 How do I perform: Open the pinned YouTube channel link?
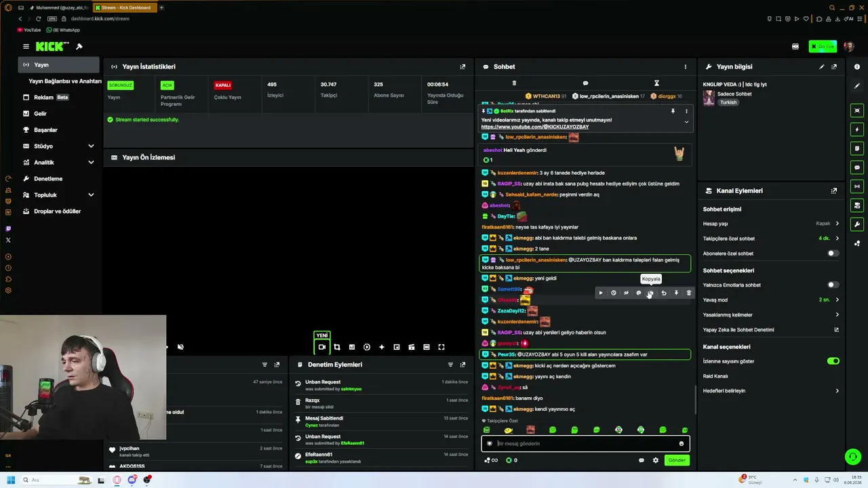[535, 127]
